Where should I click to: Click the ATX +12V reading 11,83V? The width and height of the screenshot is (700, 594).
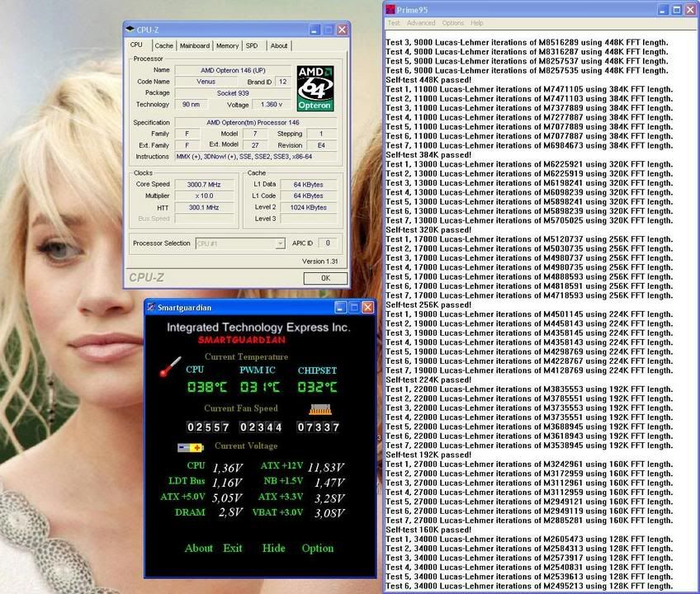tap(325, 467)
